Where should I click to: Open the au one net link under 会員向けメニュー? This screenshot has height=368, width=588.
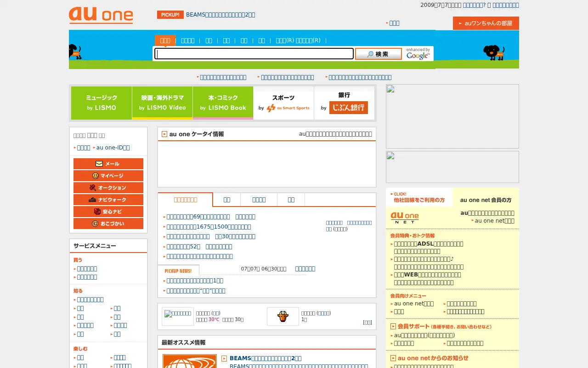coord(414,304)
